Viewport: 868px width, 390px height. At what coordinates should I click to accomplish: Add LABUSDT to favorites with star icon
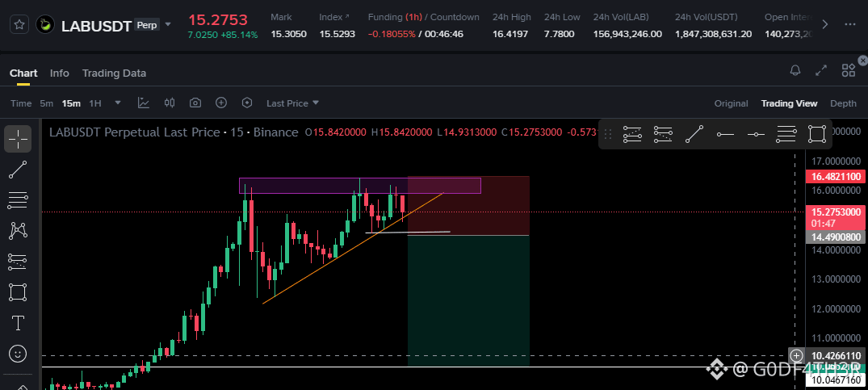click(19, 25)
